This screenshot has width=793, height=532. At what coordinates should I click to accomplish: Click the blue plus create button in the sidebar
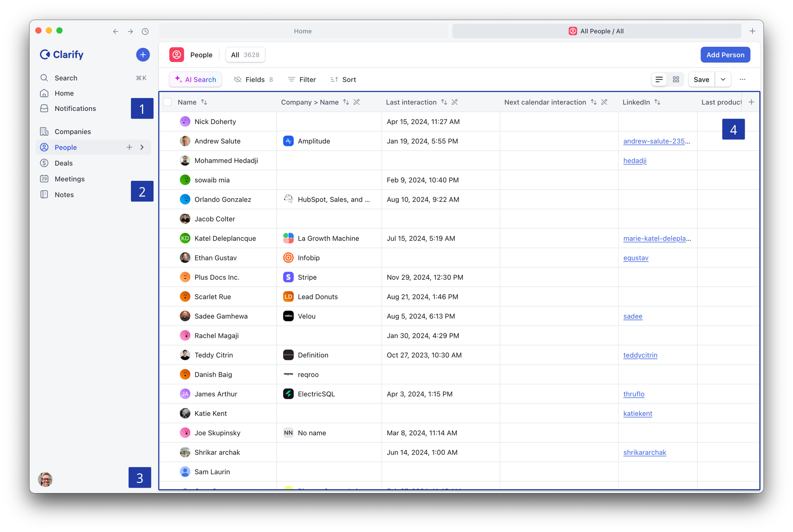(143, 55)
